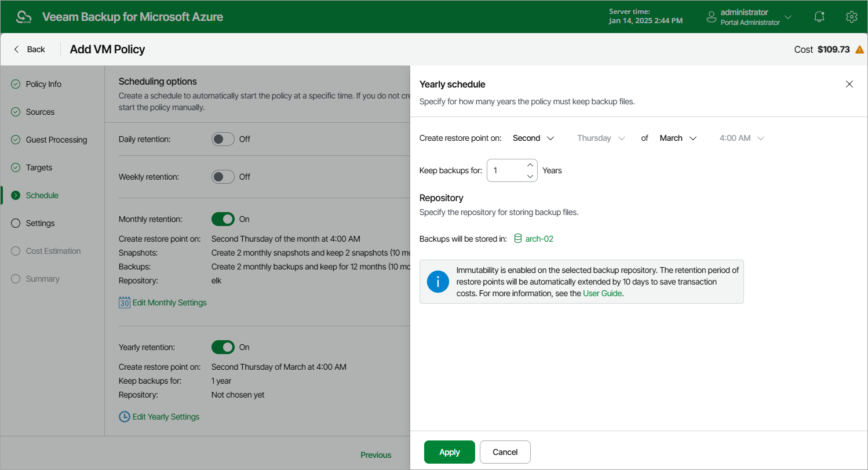Screen dimensions: 868x470
Task: Click the arch-02 repository icon
Action: coord(518,239)
